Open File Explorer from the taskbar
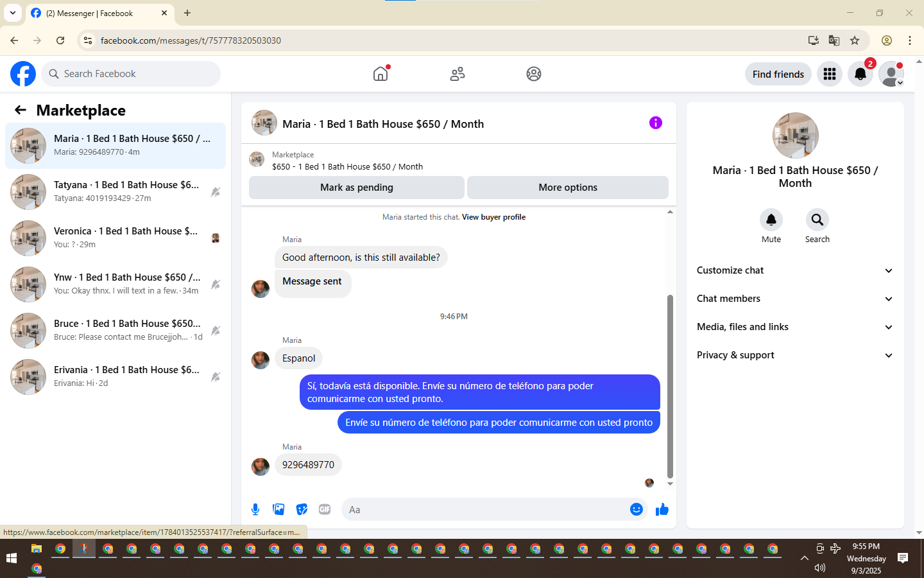This screenshot has width=924, height=578. click(37, 549)
